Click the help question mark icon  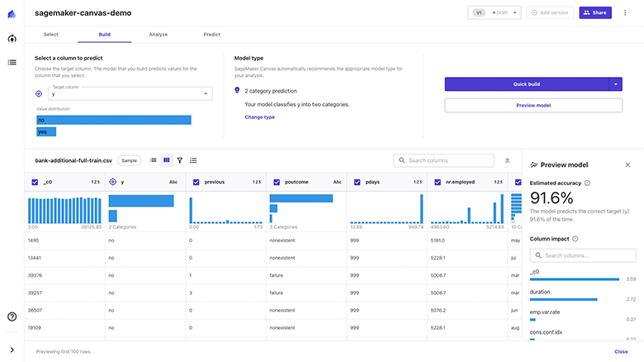12,317
